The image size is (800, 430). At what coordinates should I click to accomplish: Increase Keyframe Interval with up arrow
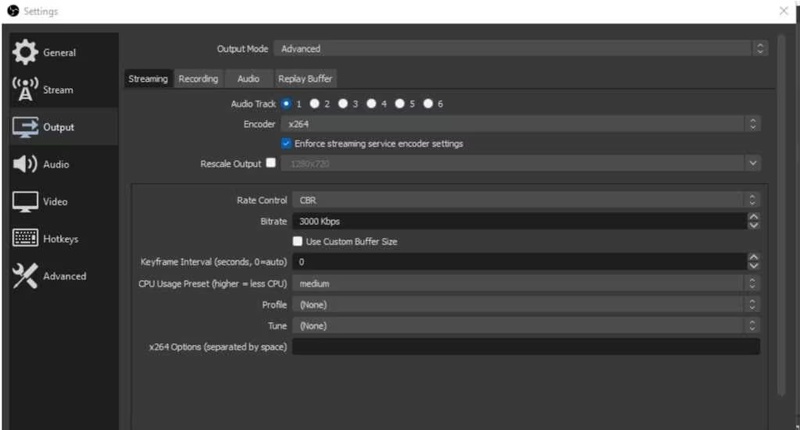[x=753, y=258]
